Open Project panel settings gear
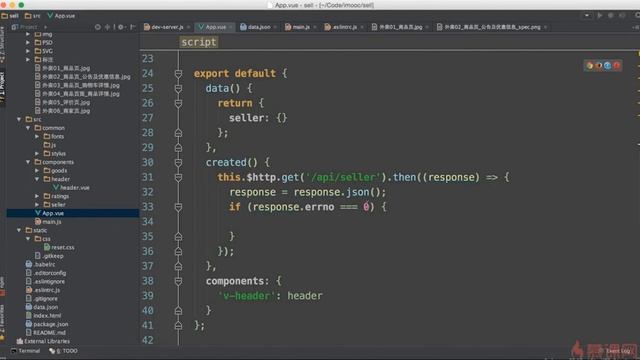Image resolution: width=640 pixels, height=360 pixels. tap(120, 27)
